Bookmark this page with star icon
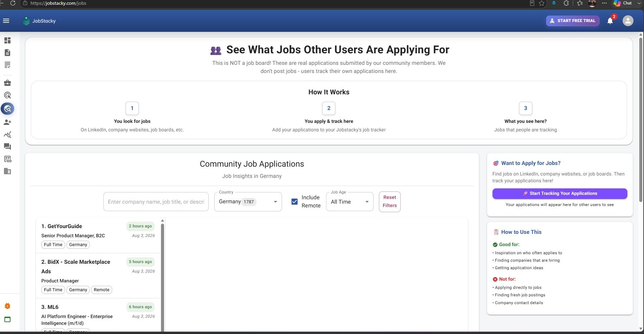The width and height of the screenshot is (644, 334). 542,3
